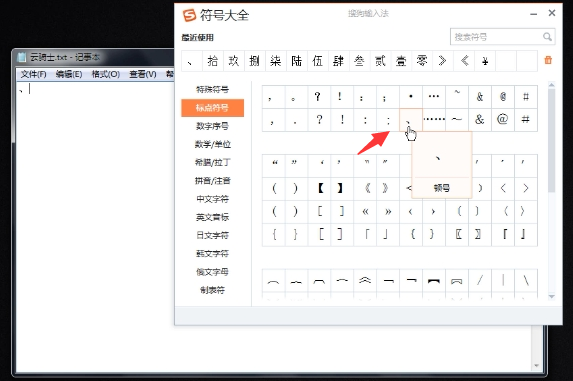
Task: Close the 符号大全 window
Action: coord(552,13)
